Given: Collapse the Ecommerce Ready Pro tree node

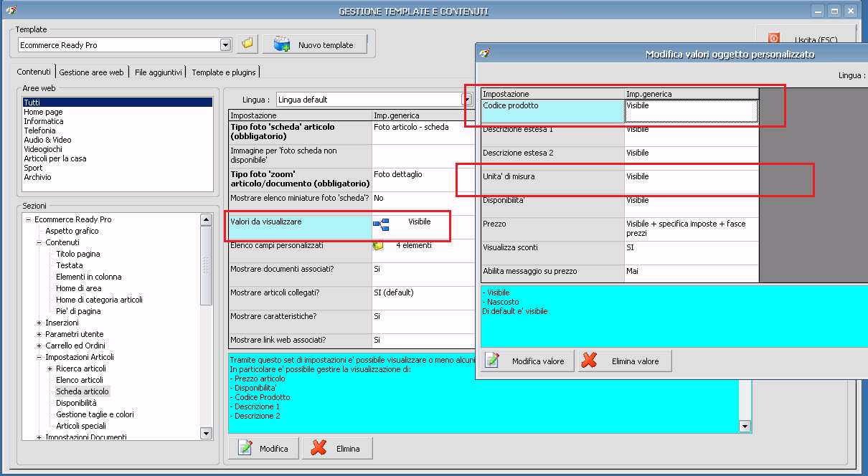Looking at the screenshot, I should (28, 219).
